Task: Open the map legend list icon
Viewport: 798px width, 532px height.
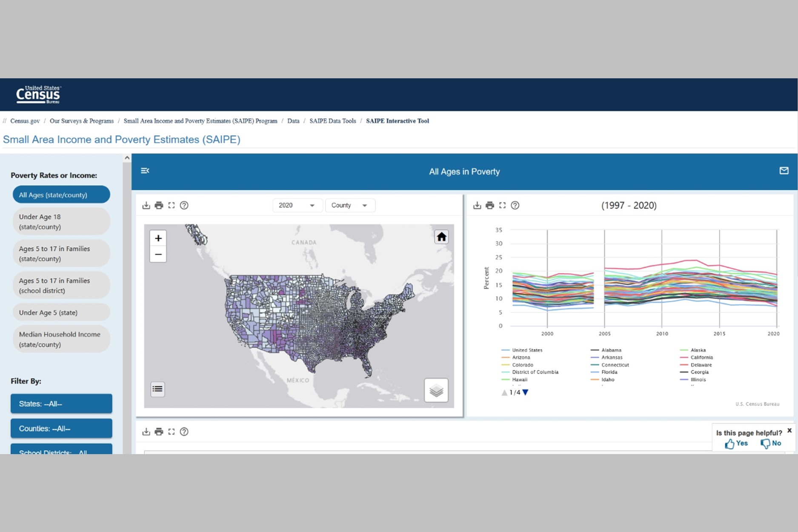Action: click(x=157, y=389)
